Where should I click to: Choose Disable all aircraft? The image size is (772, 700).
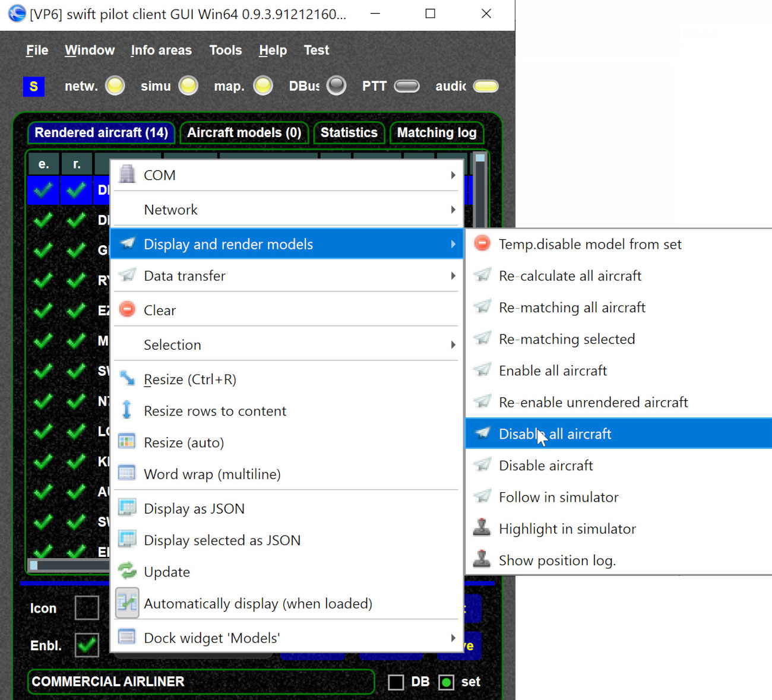pos(619,433)
